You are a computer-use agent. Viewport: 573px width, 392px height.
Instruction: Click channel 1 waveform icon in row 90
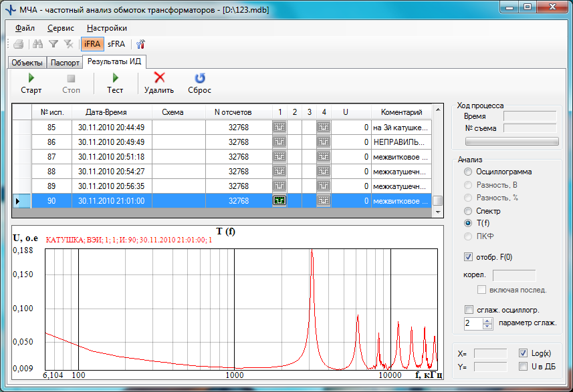pos(279,200)
